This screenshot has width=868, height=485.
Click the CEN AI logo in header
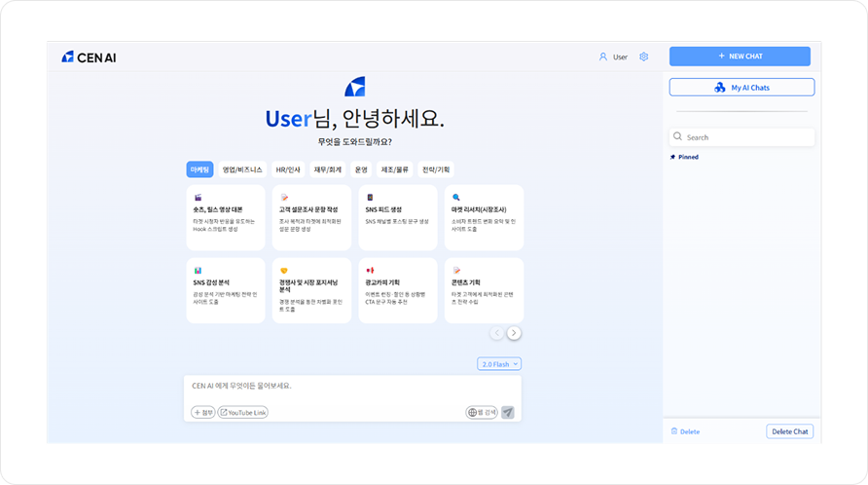[89, 57]
